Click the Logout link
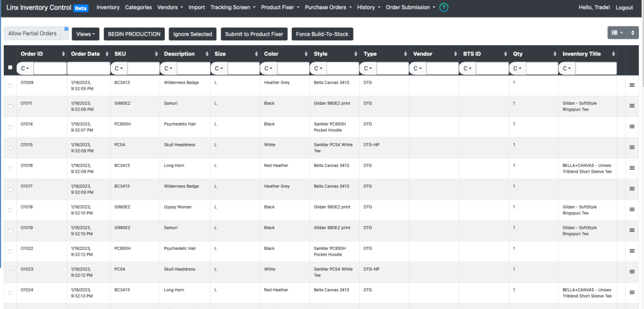 [625, 8]
